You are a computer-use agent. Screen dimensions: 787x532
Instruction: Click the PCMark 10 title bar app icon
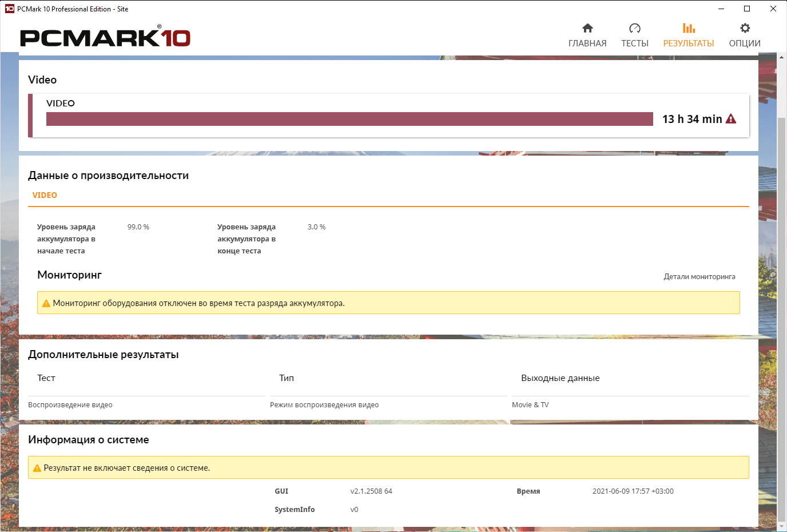click(9, 9)
